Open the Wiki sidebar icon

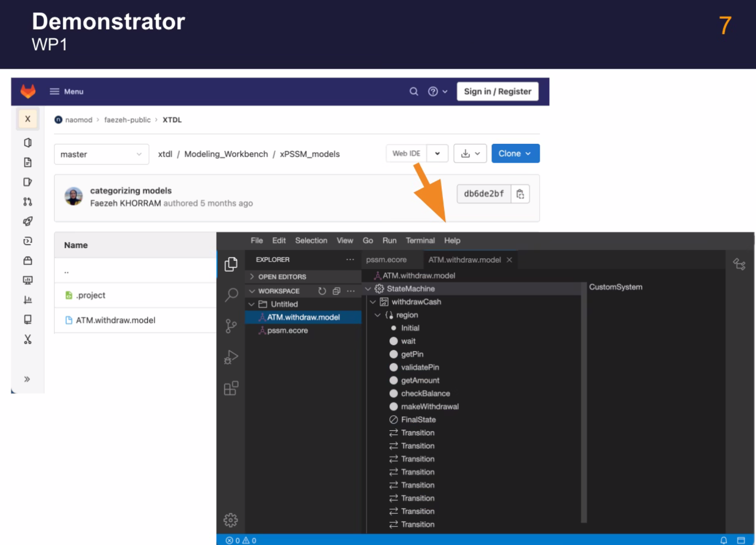click(x=28, y=319)
